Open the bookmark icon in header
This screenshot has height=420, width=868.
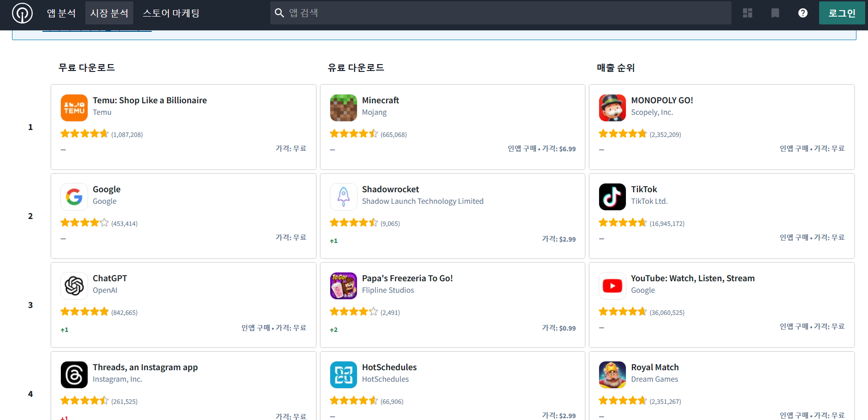click(x=775, y=13)
